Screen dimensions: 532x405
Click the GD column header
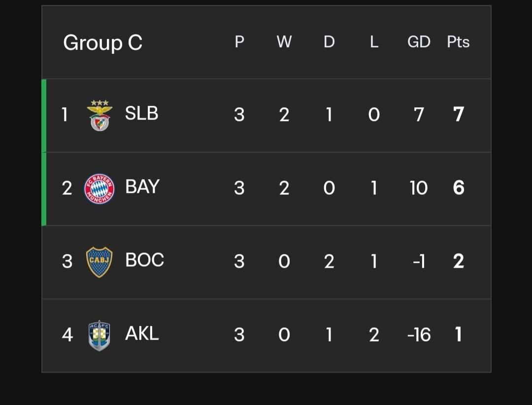[419, 42]
